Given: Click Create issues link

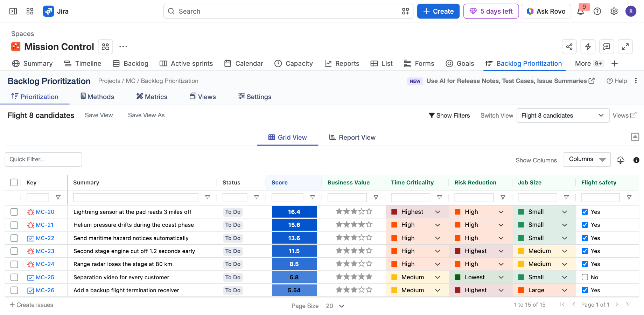Looking at the screenshot, I should [x=31, y=305].
